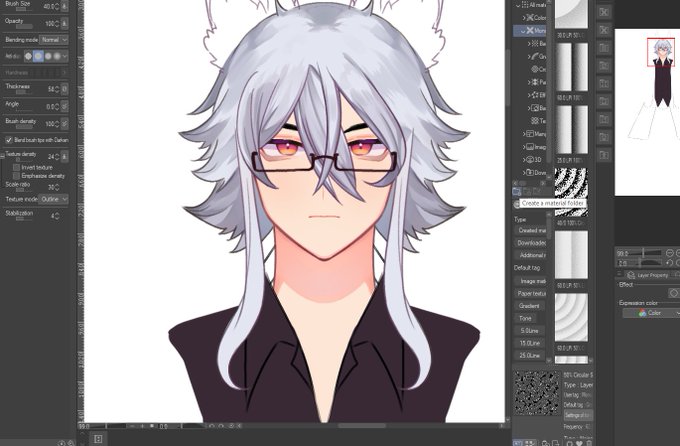Select the third anti-aliasing circle option

coord(48,56)
